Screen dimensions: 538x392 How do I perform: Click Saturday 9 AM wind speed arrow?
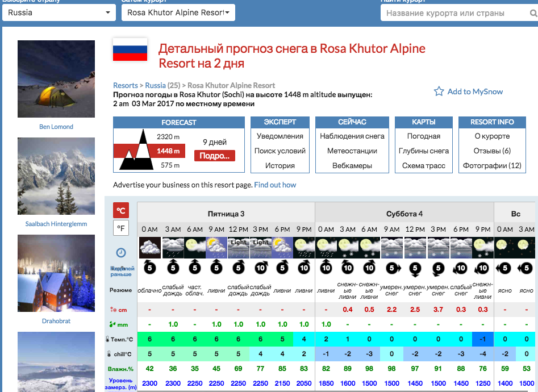[x=393, y=268]
